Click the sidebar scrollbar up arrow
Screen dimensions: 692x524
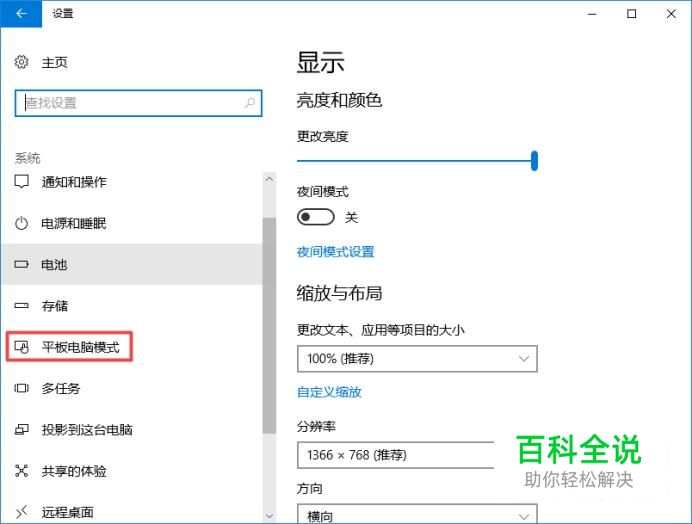[x=269, y=179]
